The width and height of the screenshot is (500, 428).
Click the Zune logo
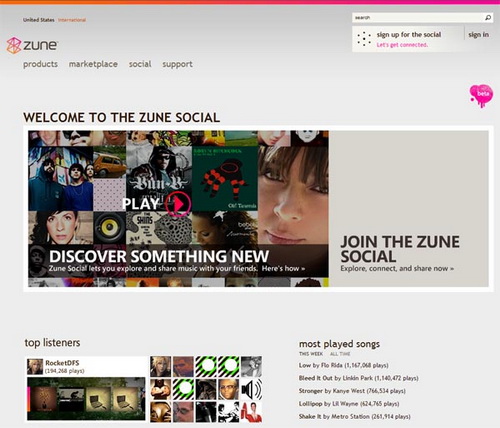[32, 46]
